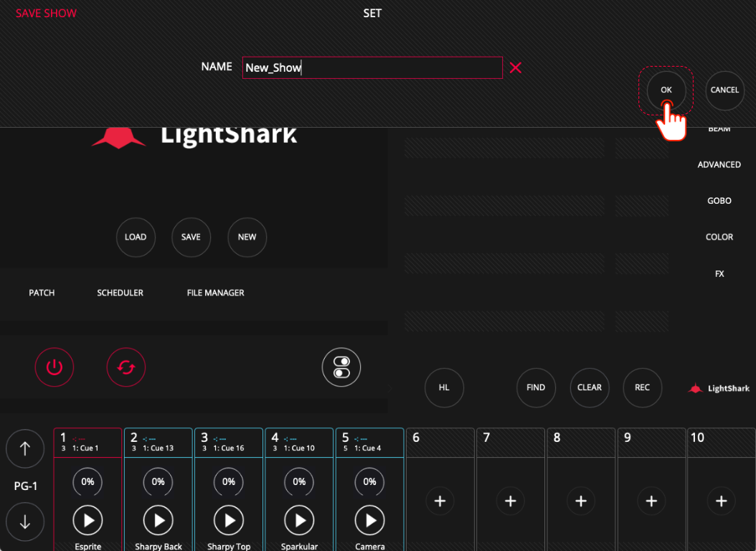Play the Esprite cuelist
756x551 pixels.
click(88, 520)
